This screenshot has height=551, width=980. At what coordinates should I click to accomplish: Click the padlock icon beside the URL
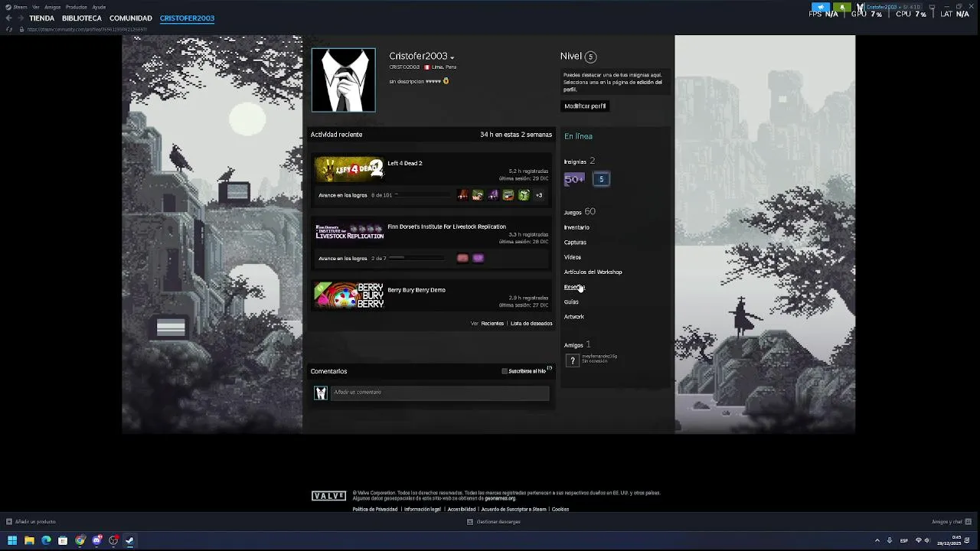tap(21, 29)
